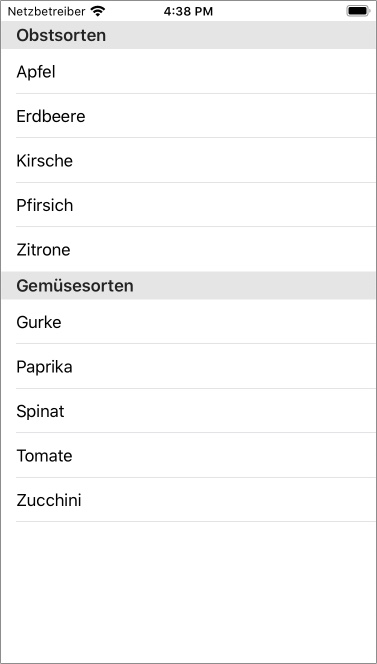Tap the Spinat list item
Viewport: 377px width, 664px height.
click(x=188, y=411)
